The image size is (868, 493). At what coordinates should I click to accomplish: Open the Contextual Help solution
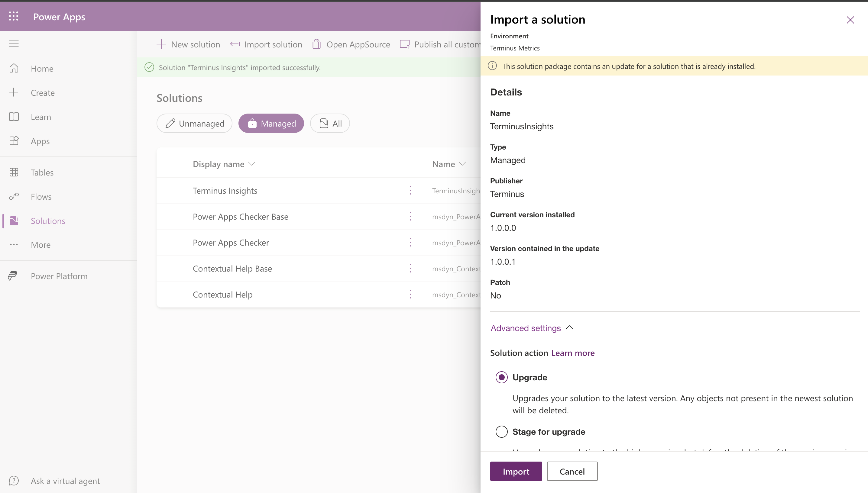(x=222, y=295)
